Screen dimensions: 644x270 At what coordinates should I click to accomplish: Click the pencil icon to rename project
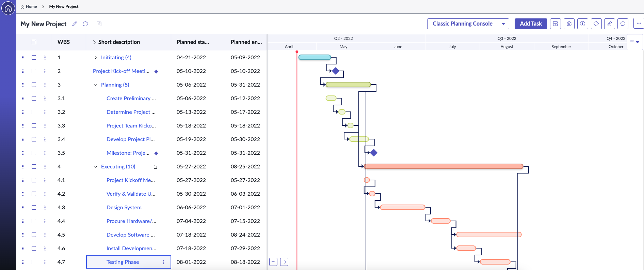75,24
